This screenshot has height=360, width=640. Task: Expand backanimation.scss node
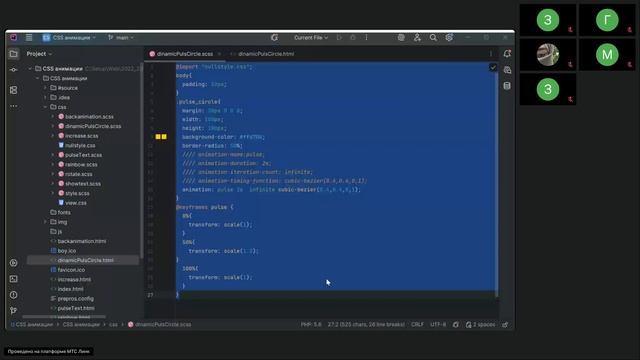point(53,117)
